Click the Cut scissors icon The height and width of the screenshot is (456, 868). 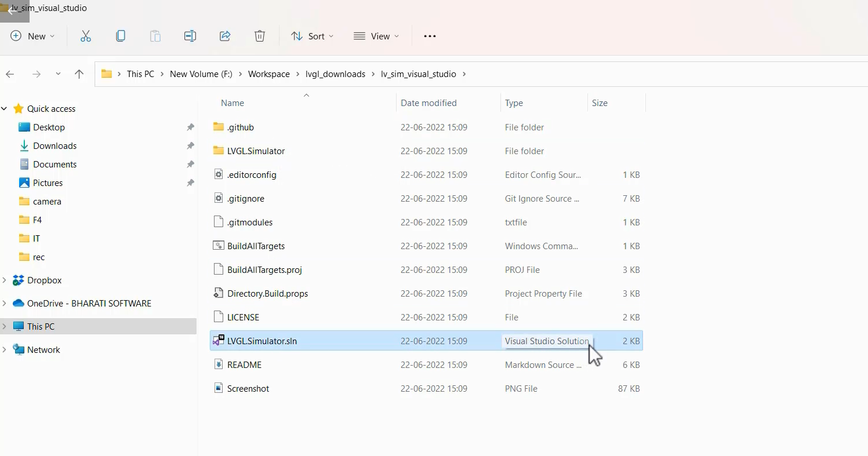click(86, 36)
